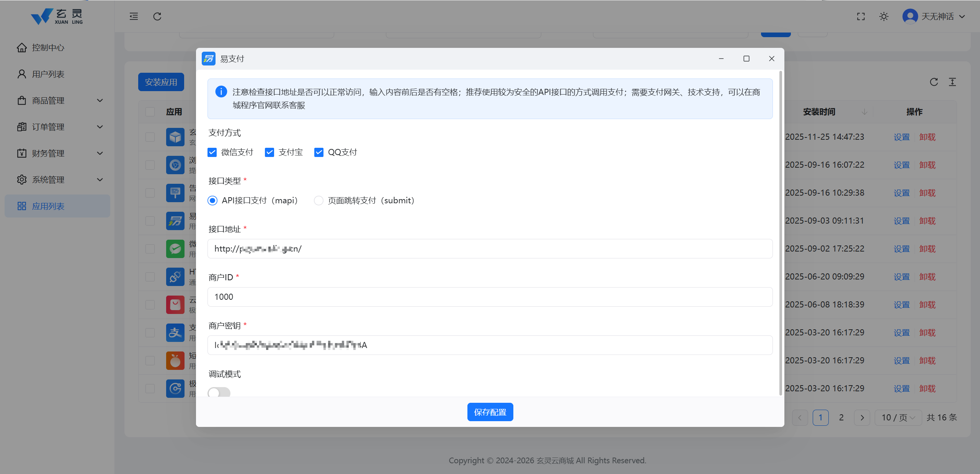
Task: Click the 保存配置 button
Action: [x=490, y=412]
